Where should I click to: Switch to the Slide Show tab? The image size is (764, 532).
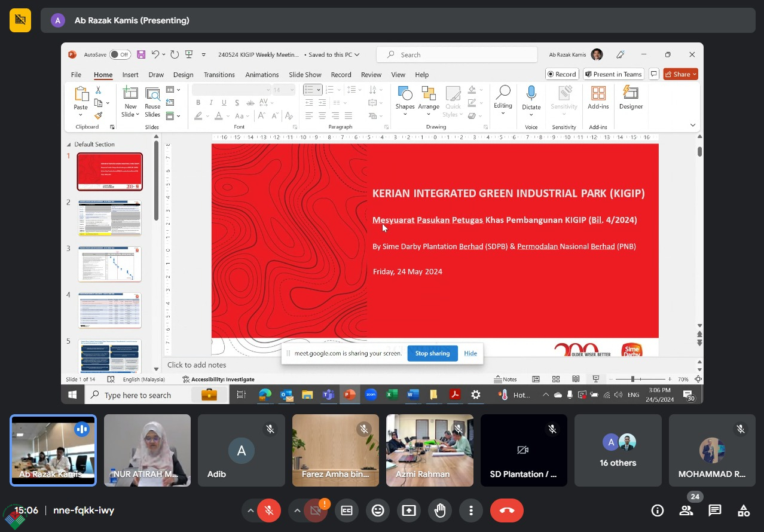[305, 75]
